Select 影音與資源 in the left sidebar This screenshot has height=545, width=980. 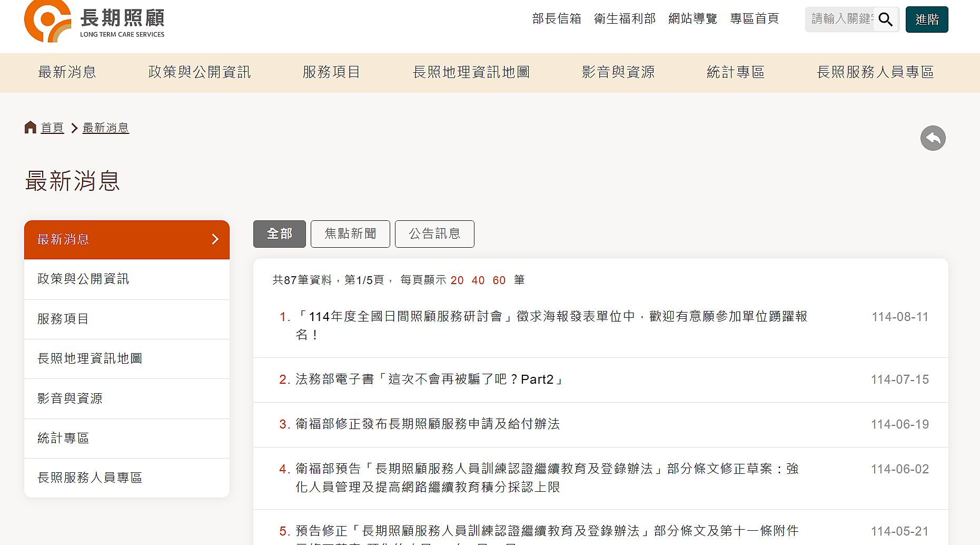point(70,398)
